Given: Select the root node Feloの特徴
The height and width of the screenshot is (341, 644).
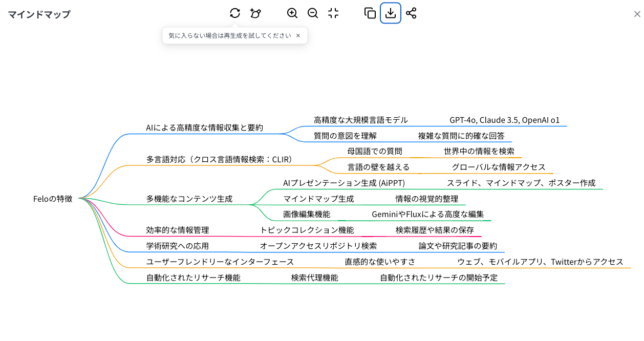Looking at the screenshot, I should 53,199.
